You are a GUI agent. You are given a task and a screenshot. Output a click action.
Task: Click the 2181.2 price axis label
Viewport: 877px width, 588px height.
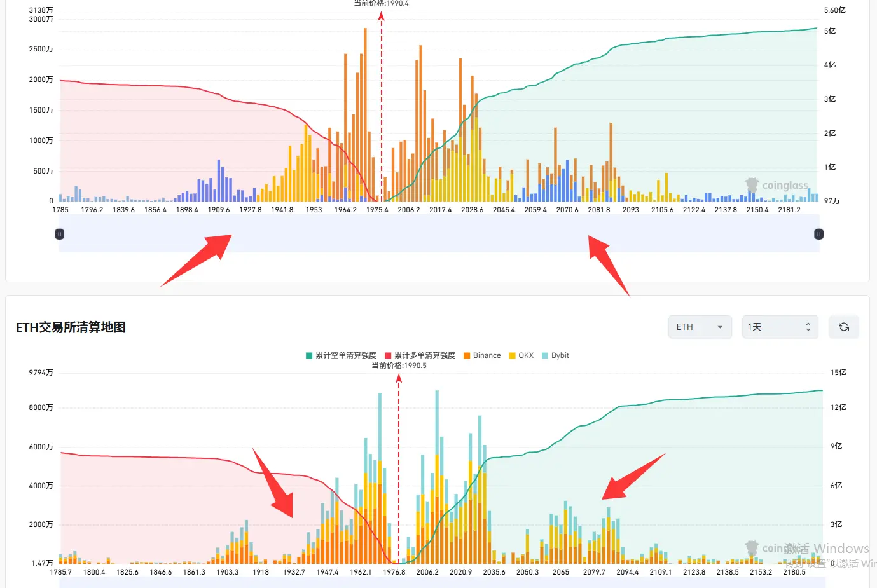click(789, 210)
